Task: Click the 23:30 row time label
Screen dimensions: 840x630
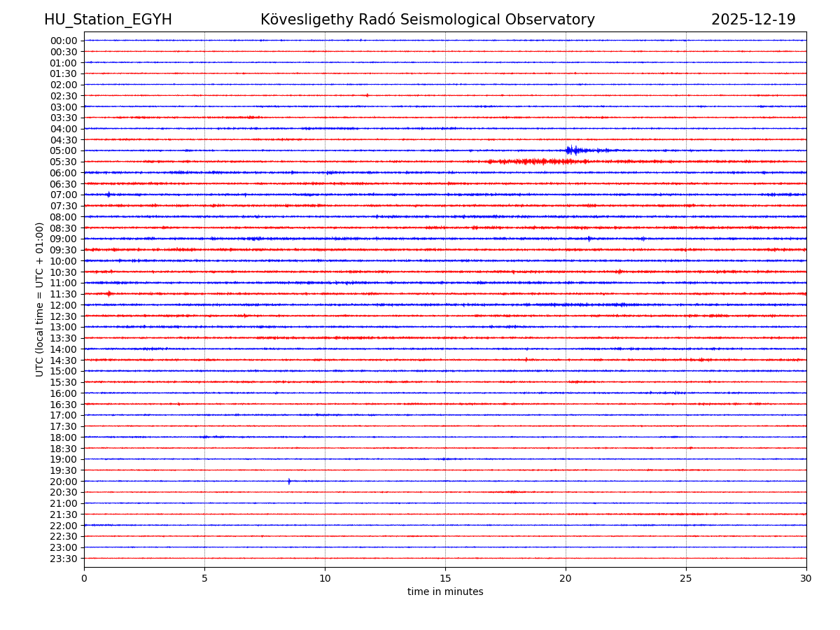Action: (x=64, y=559)
